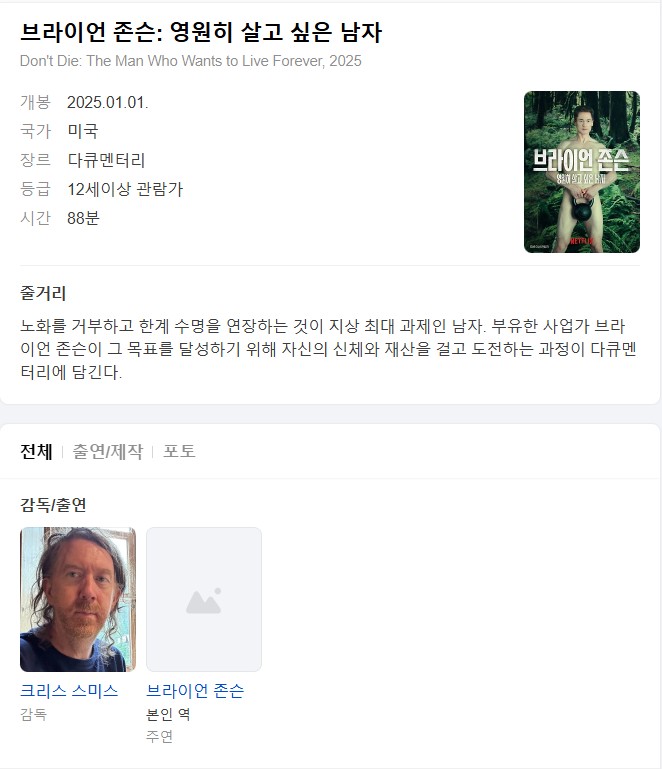Click the placeholder image icon above 브라이언 존슨
This screenshot has height=769, width=662.
(x=204, y=599)
